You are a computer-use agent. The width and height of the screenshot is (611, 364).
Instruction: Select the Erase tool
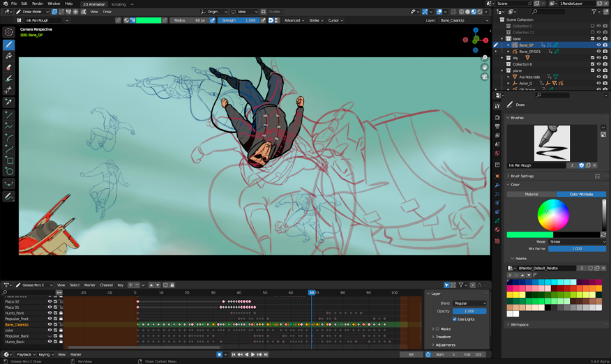(x=9, y=68)
